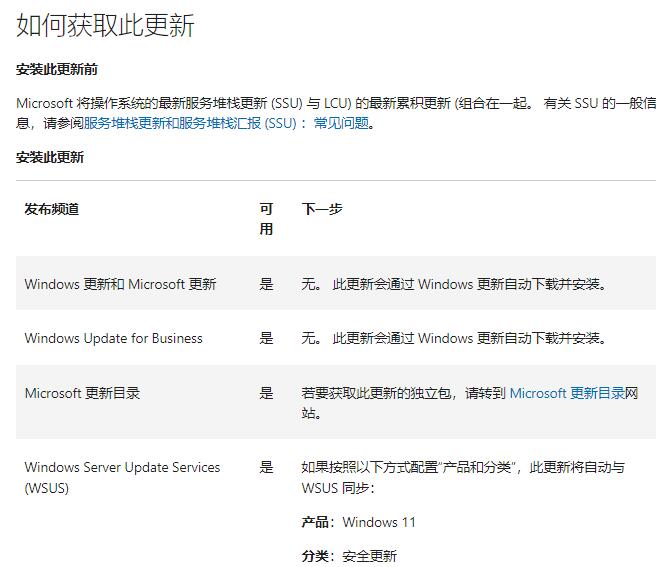
Task: Click the 产品：Windows 11 line
Action: coord(359,522)
